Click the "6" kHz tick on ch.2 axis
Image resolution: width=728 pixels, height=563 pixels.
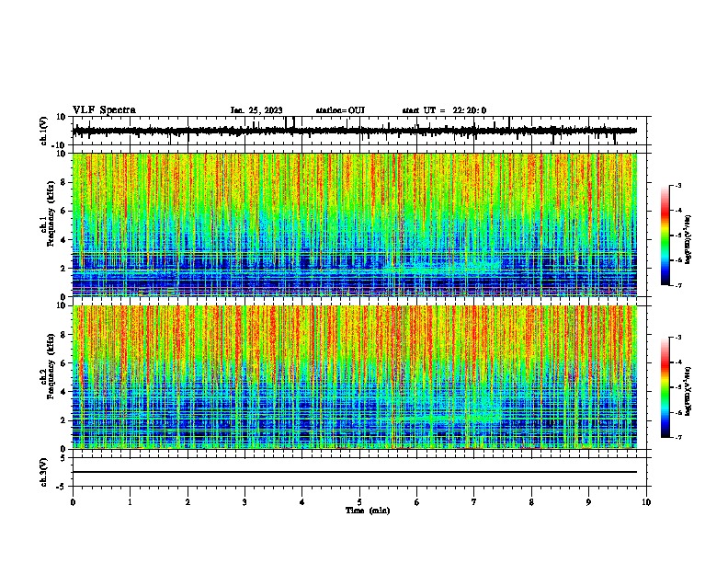(63, 363)
